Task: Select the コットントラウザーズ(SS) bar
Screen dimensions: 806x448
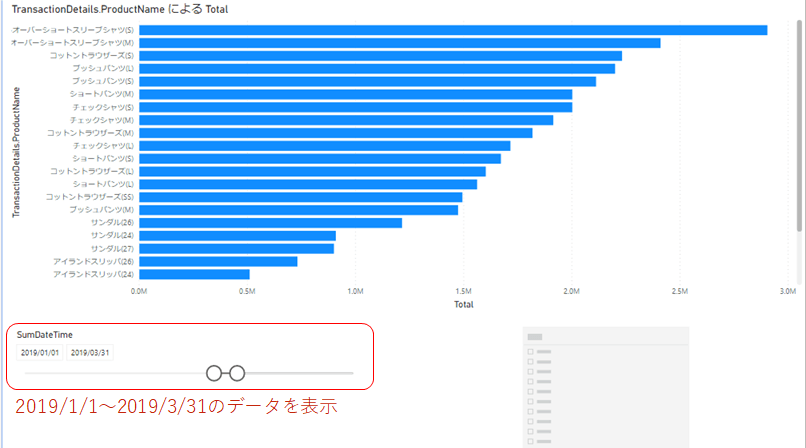Action: click(x=301, y=197)
